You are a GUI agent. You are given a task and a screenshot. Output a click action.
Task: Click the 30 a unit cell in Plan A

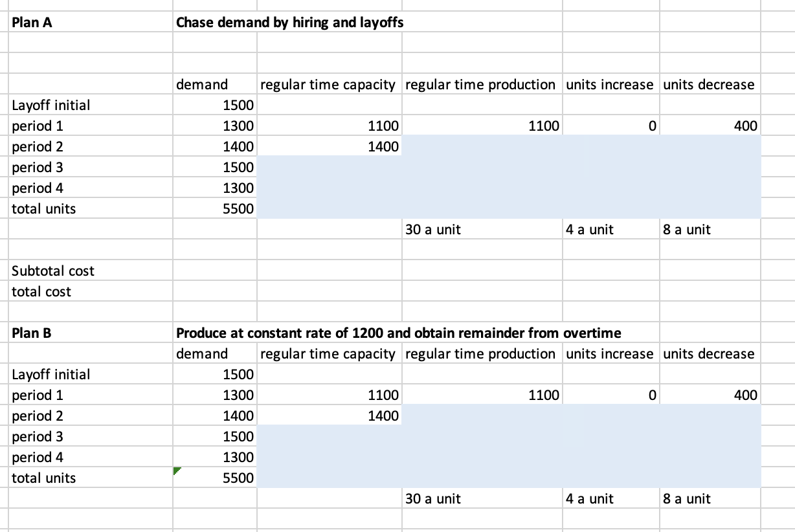[432, 229]
